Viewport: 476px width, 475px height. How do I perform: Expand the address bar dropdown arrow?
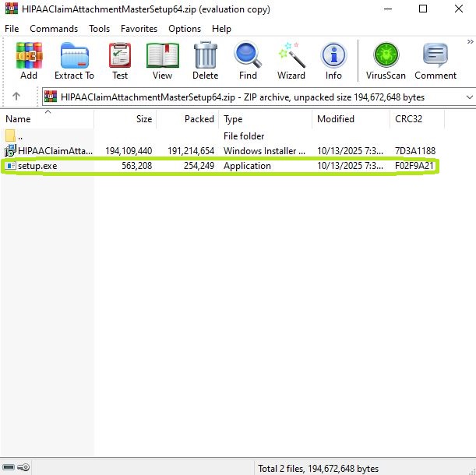(469, 97)
